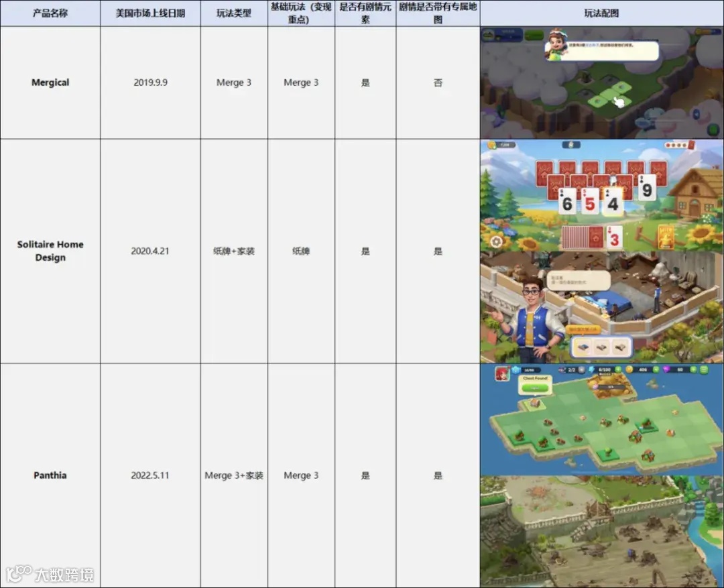724x588 pixels.
Task: Click the red-haired avatar in Panthia screenshot
Action: coord(501,373)
